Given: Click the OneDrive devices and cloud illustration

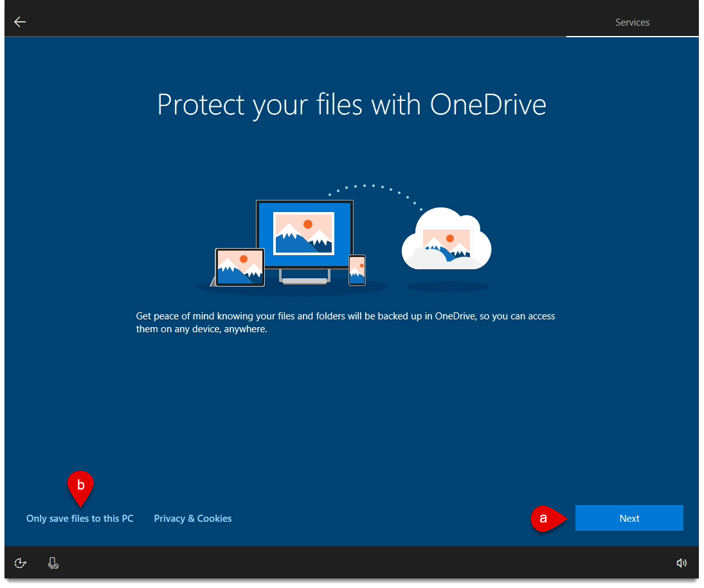Looking at the screenshot, I should point(345,239).
